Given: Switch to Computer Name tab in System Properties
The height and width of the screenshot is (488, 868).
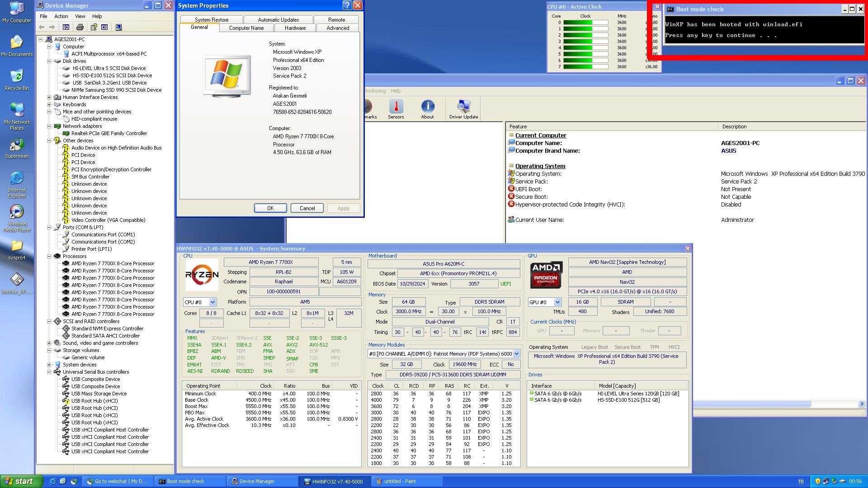Looking at the screenshot, I should (246, 28).
